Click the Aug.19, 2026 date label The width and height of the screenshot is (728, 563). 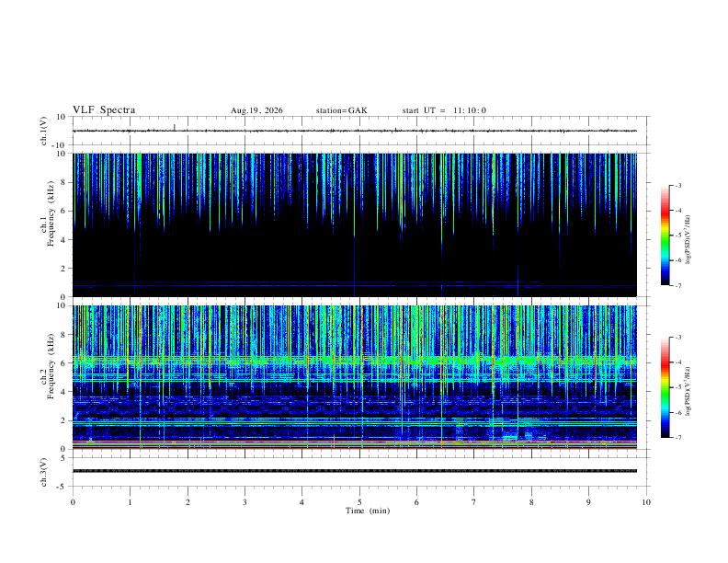click(256, 110)
